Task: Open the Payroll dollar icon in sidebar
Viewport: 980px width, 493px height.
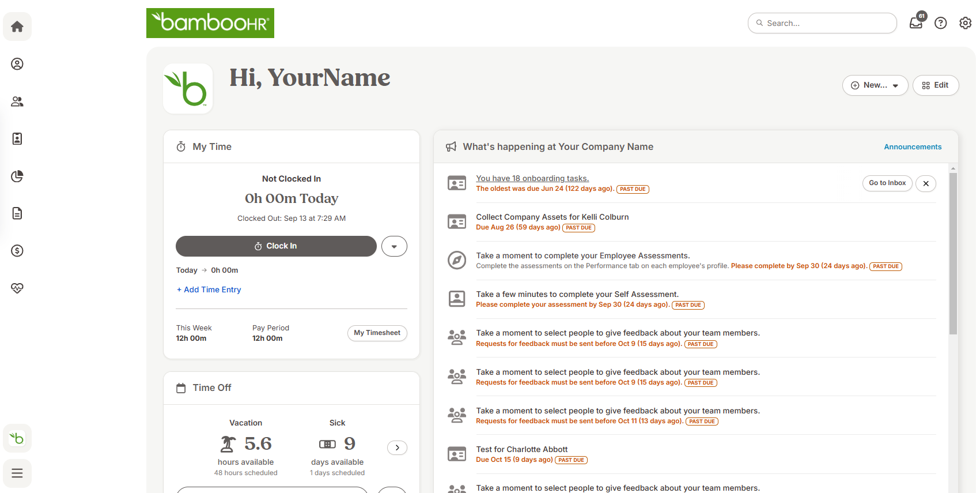Action: click(17, 251)
